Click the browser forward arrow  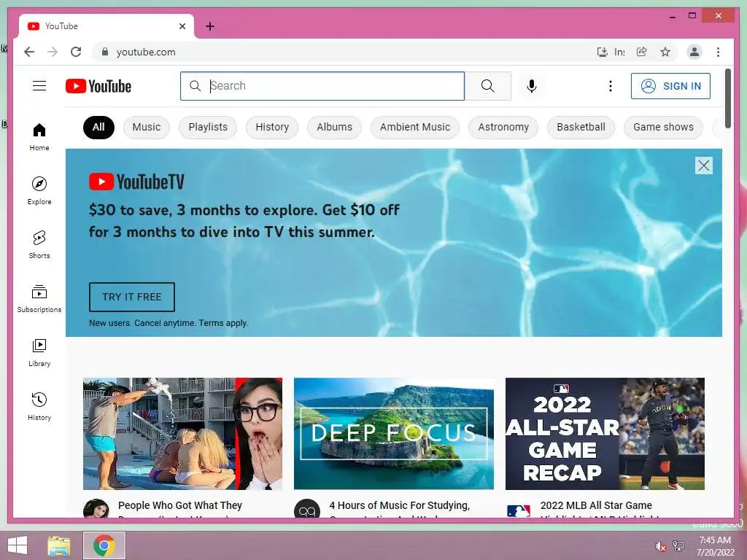[x=53, y=52]
